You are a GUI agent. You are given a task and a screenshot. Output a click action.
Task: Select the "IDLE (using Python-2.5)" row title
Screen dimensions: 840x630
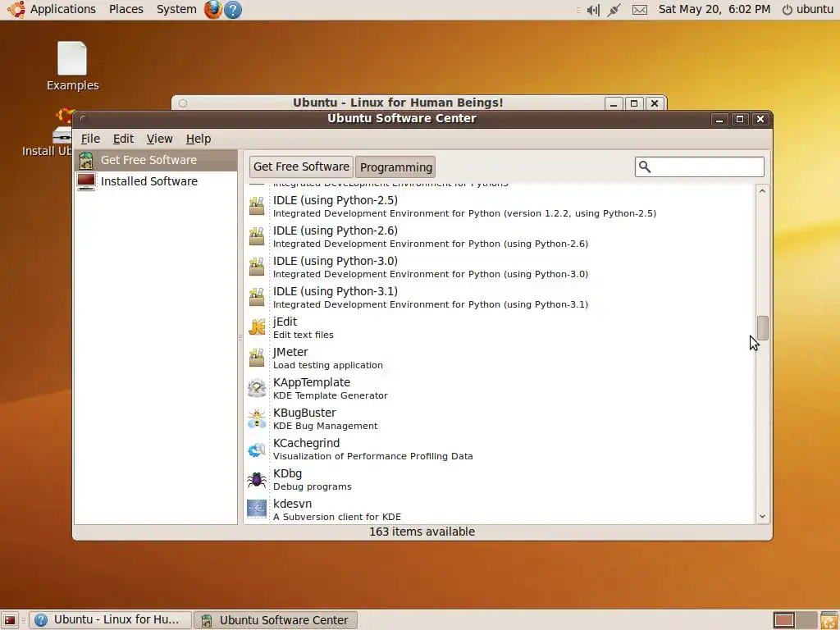pyautogui.click(x=336, y=200)
